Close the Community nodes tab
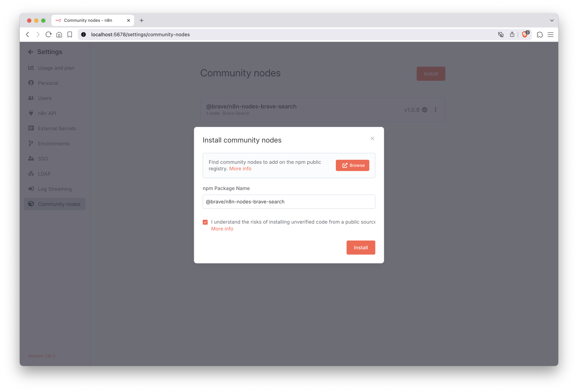This screenshot has height=392, width=578. (129, 20)
